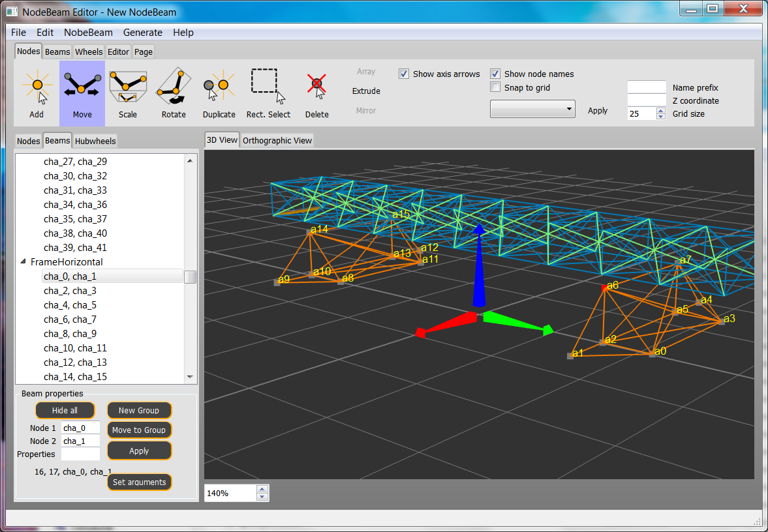
Task: Open the Edit menu
Action: (x=45, y=33)
